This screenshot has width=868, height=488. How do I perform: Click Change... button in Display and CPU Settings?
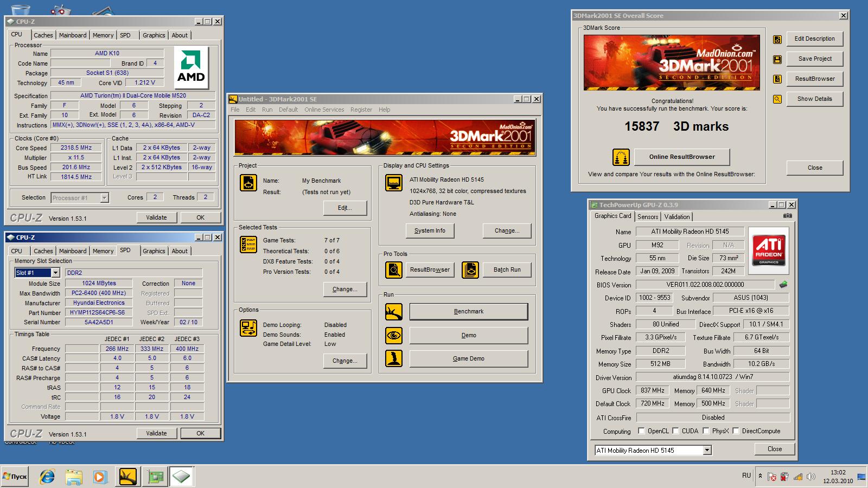[507, 231]
